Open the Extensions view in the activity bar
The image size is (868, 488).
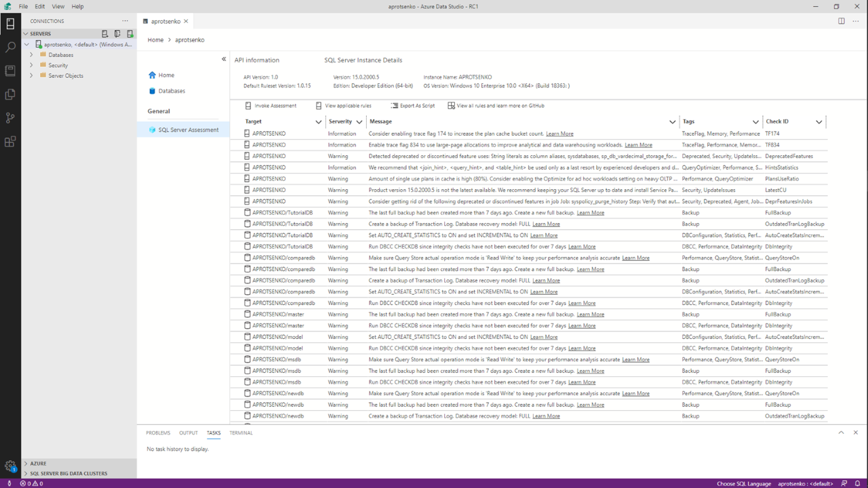9,141
